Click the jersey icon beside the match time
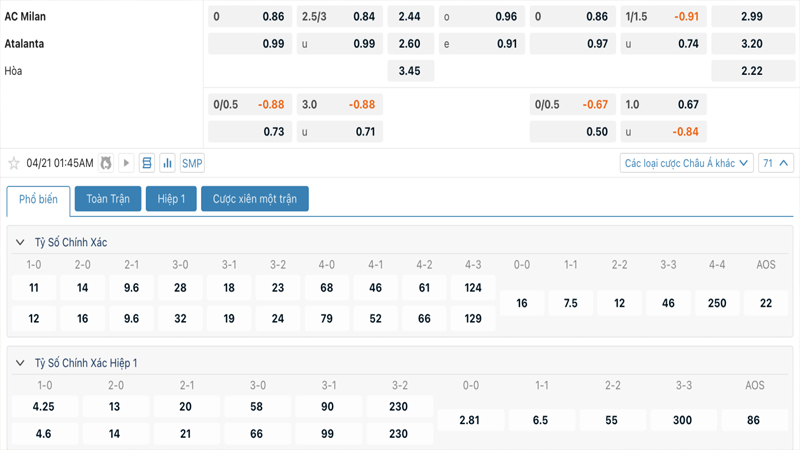 click(106, 163)
